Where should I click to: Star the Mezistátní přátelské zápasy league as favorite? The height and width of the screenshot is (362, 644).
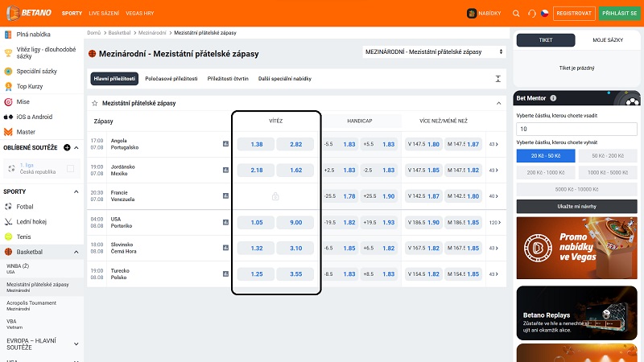95,104
